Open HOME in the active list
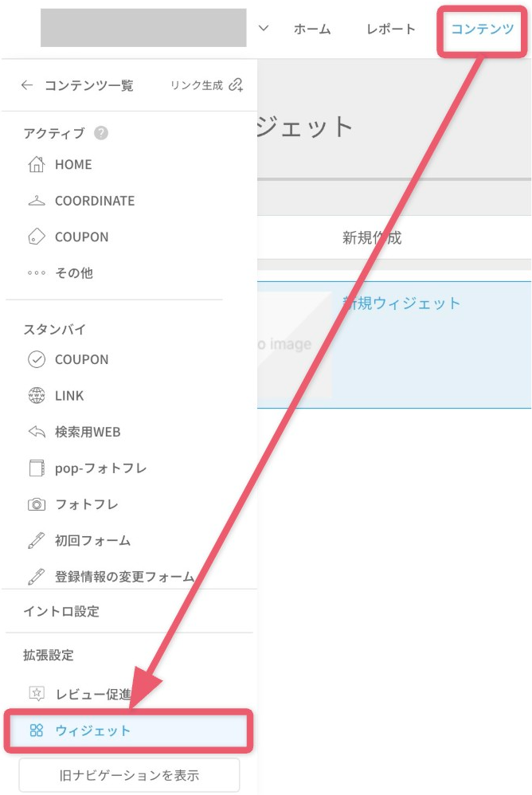Screen dimensions: 532x795 [73, 164]
